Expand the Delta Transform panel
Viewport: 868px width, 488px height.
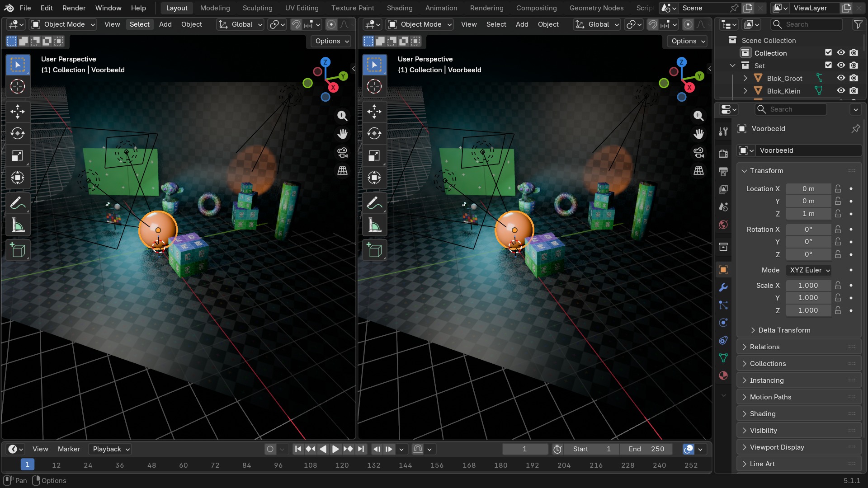[x=784, y=330]
